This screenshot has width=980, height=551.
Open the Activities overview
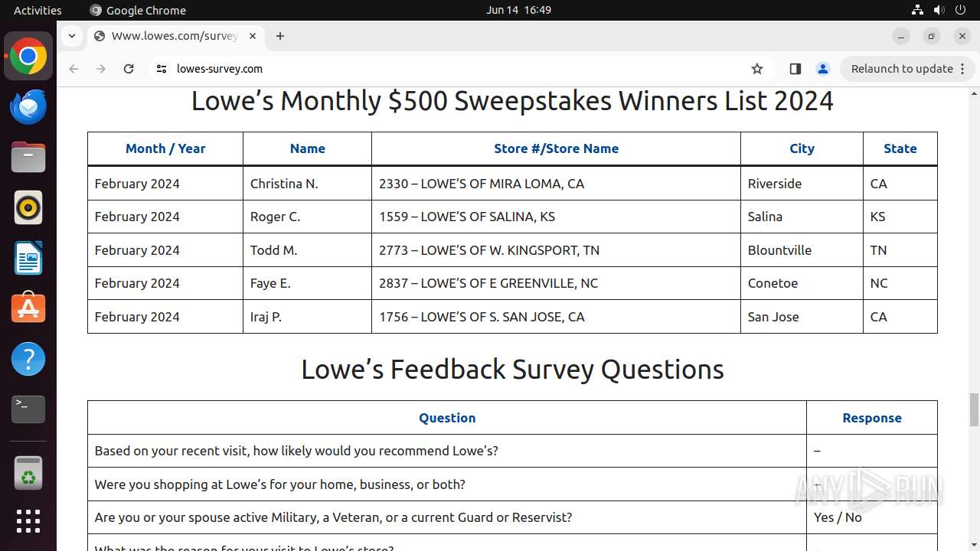(x=38, y=10)
